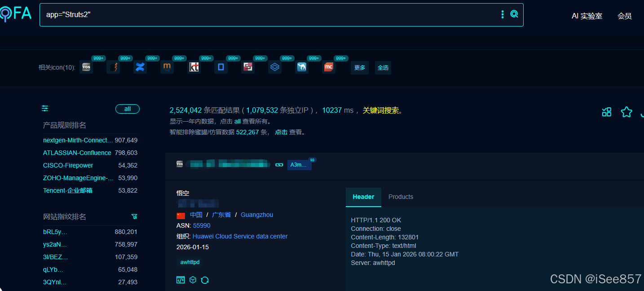644x291 pixels.
Task: Toggle the 'all' pill in sidebar
Action: tap(128, 109)
